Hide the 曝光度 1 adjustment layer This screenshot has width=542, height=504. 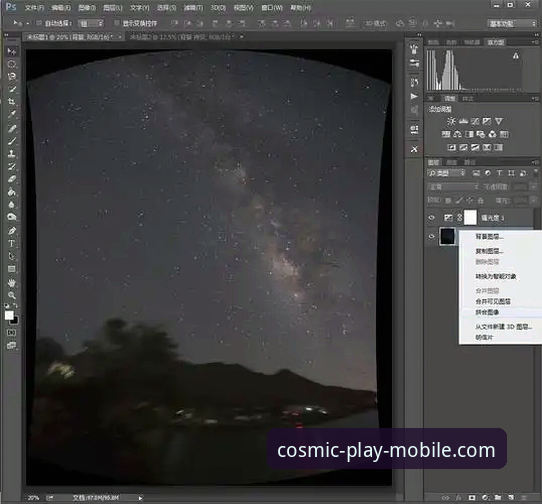click(x=431, y=218)
